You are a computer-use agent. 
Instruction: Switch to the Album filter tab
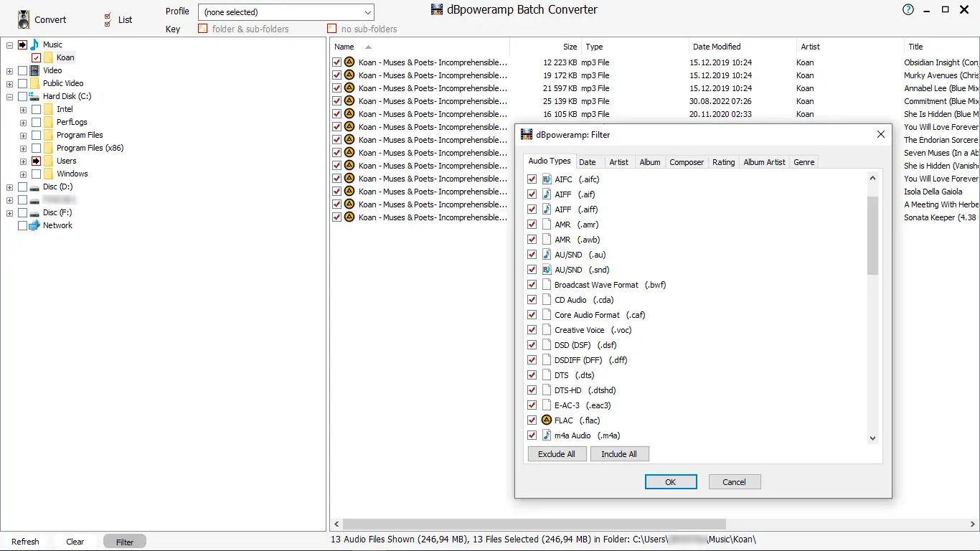650,162
